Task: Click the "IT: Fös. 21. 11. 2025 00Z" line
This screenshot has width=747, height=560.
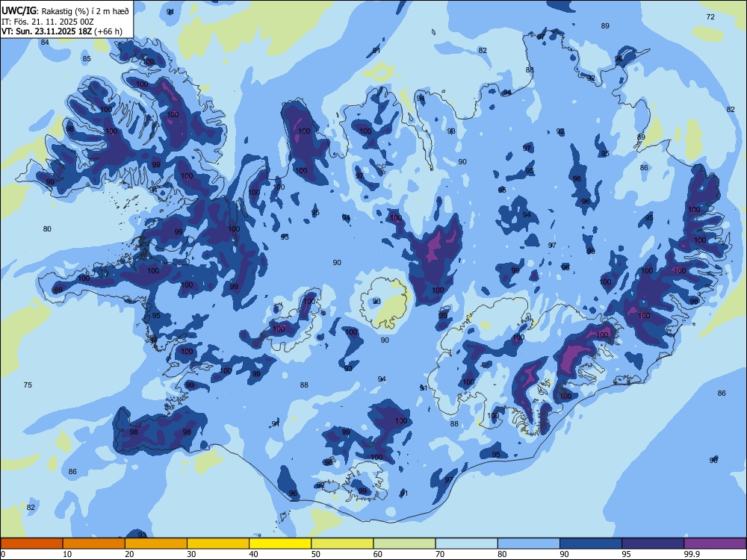Action: pyautogui.click(x=48, y=22)
